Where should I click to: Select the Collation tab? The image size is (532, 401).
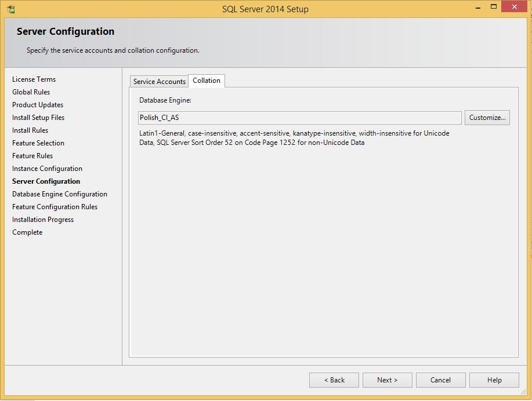[x=207, y=81]
